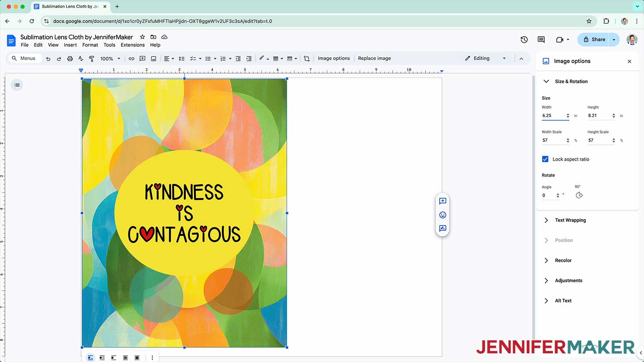Image resolution: width=644 pixels, height=362 pixels.
Task: Select Break text image layout option
Action: [113, 358]
